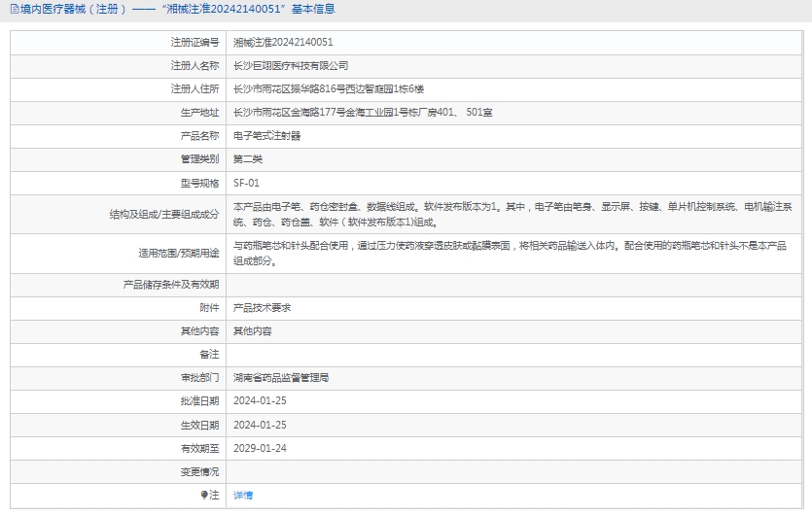
Task: Click registrant name 长沙巨翊医疗科技有限公司
Action: pos(291,66)
